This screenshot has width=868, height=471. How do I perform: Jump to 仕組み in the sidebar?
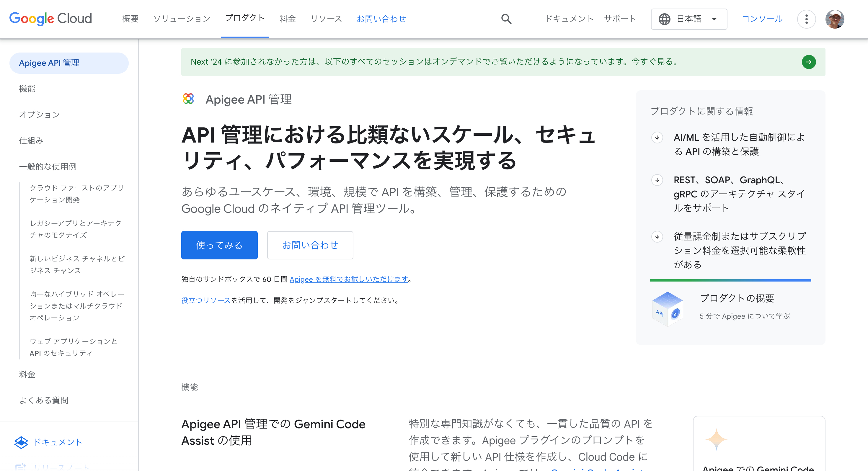(31, 140)
